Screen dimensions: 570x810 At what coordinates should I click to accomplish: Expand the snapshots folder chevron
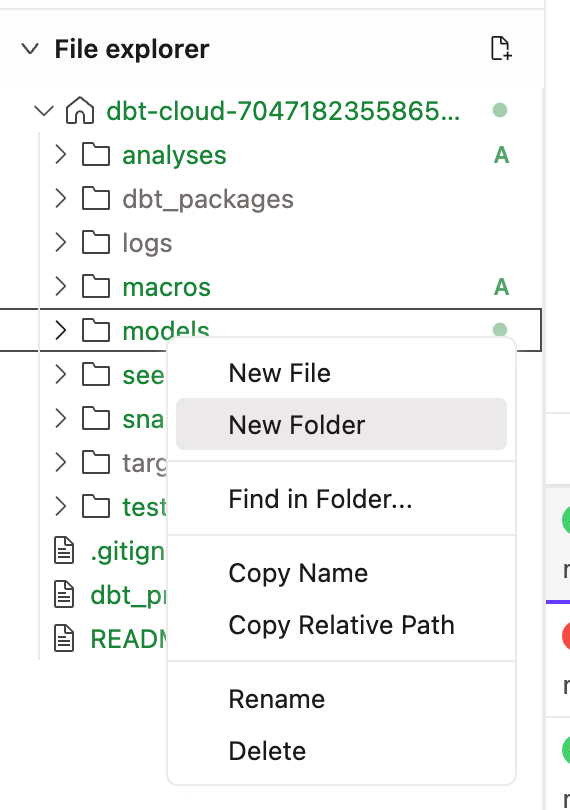tap(60, 418)
